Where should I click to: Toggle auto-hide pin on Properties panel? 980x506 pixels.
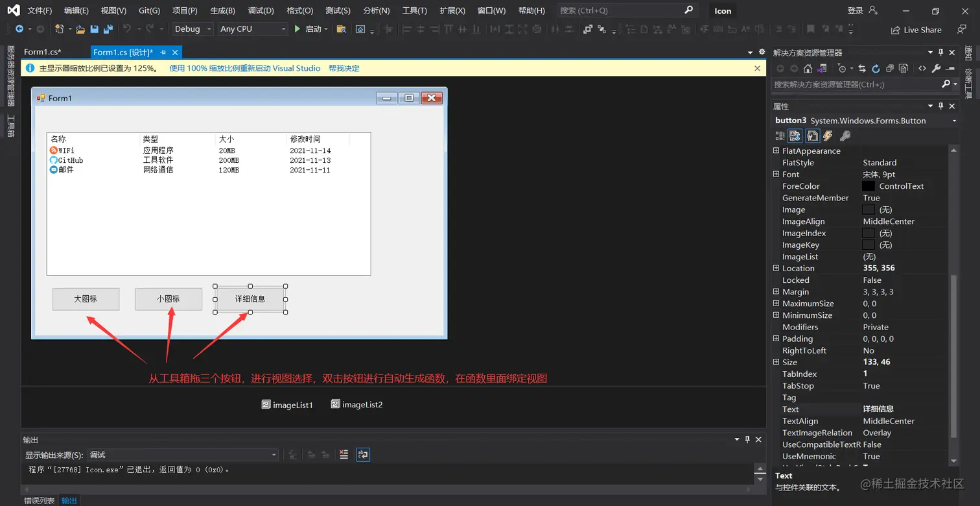click(942, 106)
